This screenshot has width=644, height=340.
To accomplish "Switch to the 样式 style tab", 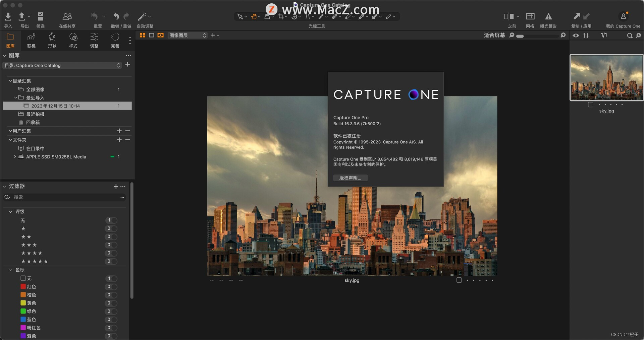I will (73, 40).
